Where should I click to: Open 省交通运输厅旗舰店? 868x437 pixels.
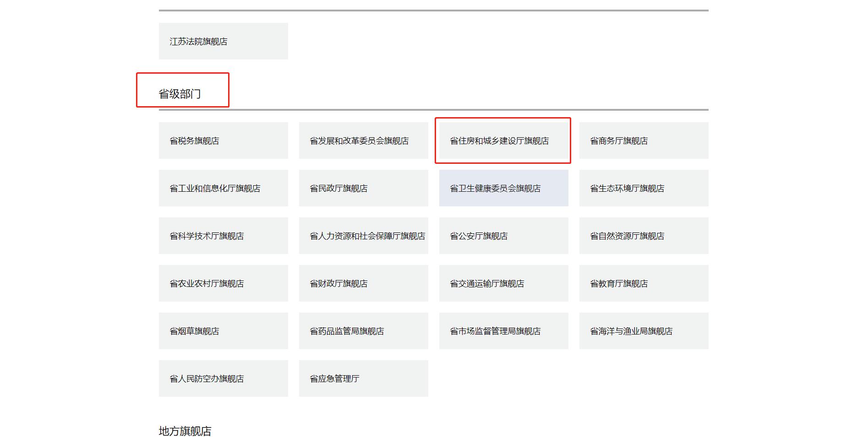point(504,283)
